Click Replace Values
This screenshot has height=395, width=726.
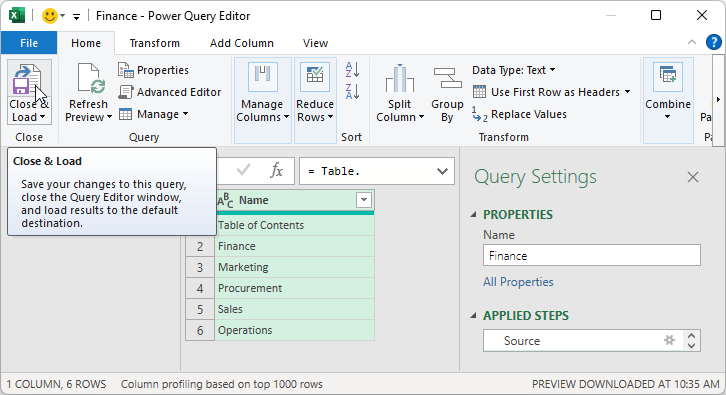tap(519, 114)
